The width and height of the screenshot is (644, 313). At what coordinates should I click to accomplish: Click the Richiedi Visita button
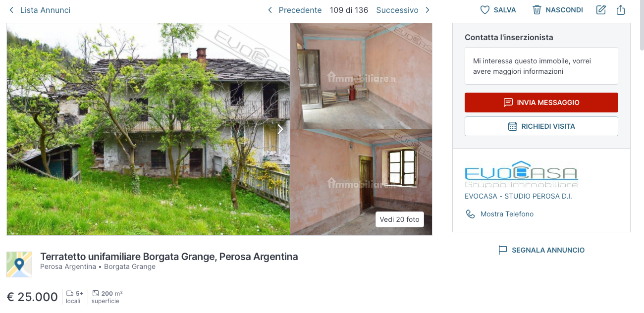click(x=541, y=126)
